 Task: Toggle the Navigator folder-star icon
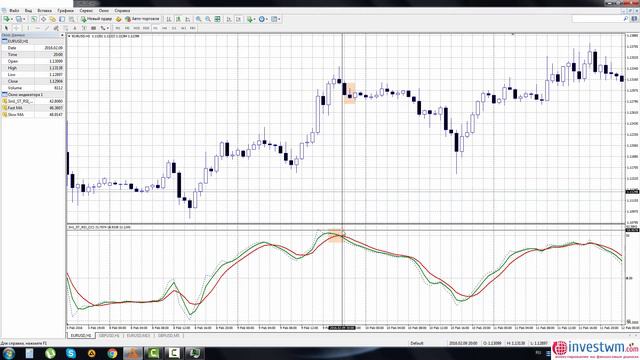(x=53, y=19)
